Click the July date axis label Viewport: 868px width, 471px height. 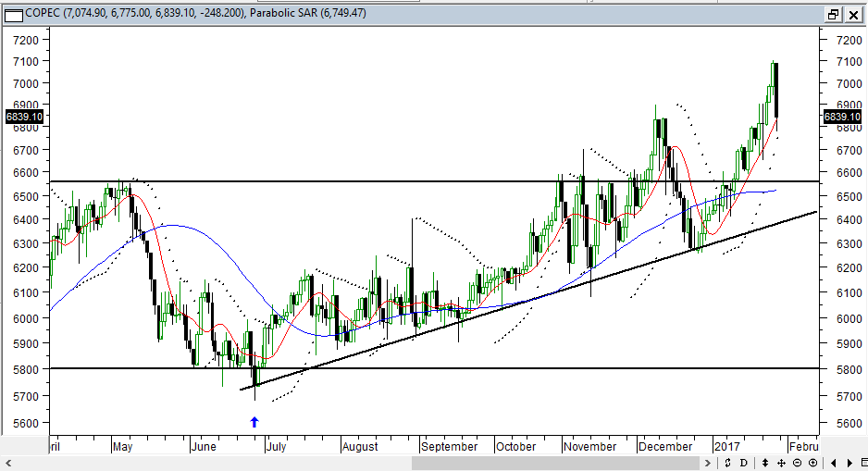coord(276,446)
